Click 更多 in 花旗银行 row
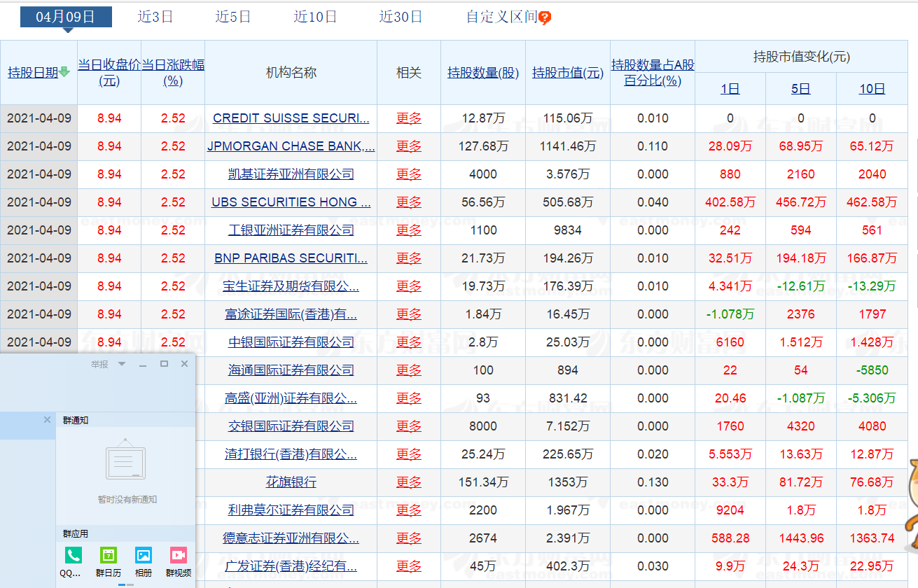The height and width of the screenshot is (588, 918). [409, 482]
